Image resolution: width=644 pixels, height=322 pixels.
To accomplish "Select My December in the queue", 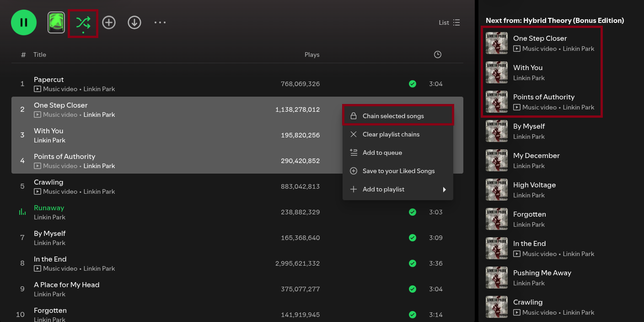I will tap(536, 156).
